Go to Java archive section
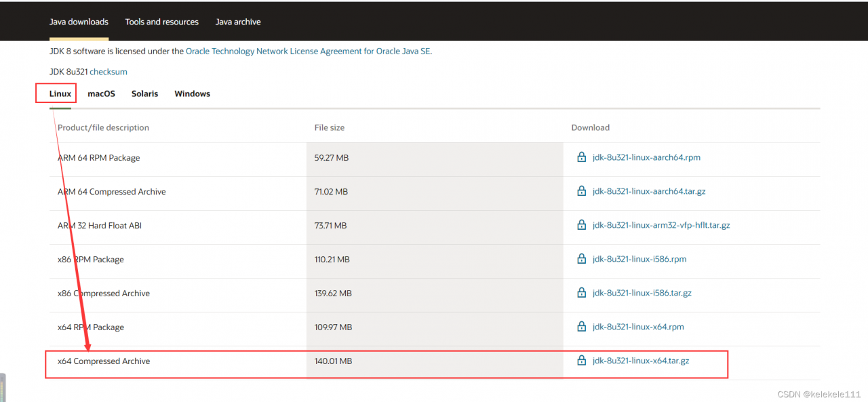 [238, 22]
